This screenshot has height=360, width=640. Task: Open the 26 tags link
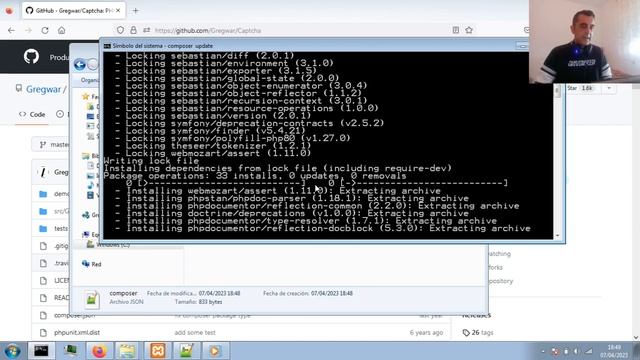(x=478, y=333)
